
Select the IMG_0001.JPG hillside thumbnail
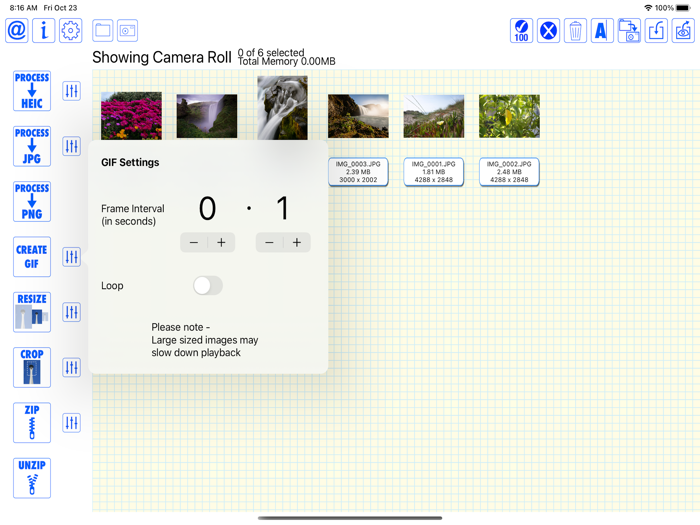point(433,116)
